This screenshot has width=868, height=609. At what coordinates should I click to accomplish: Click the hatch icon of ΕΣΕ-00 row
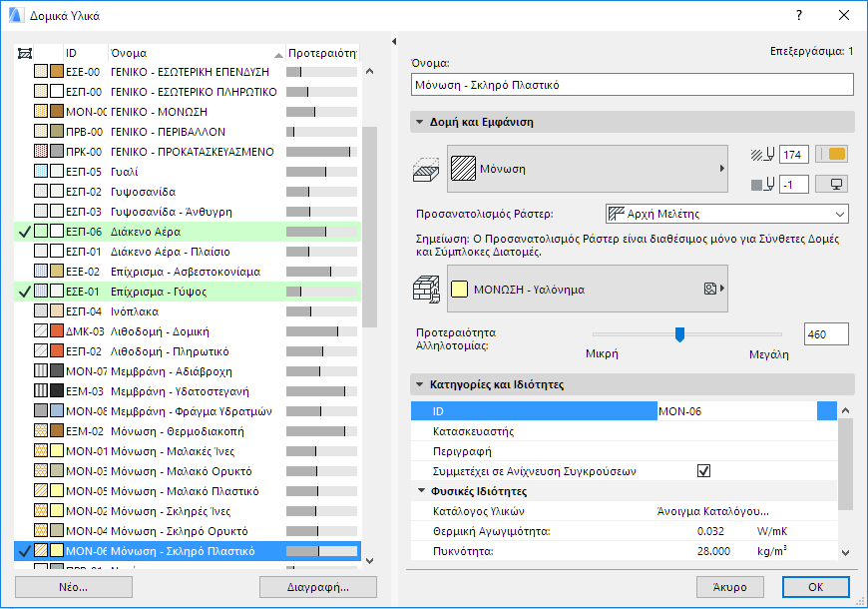pyautogui.click(x=41, y=72)
